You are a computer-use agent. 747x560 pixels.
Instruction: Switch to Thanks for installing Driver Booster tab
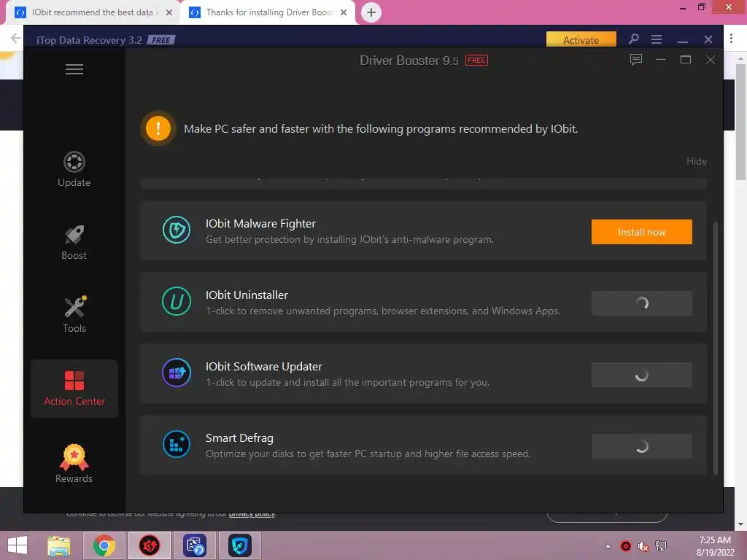(268, 12)
